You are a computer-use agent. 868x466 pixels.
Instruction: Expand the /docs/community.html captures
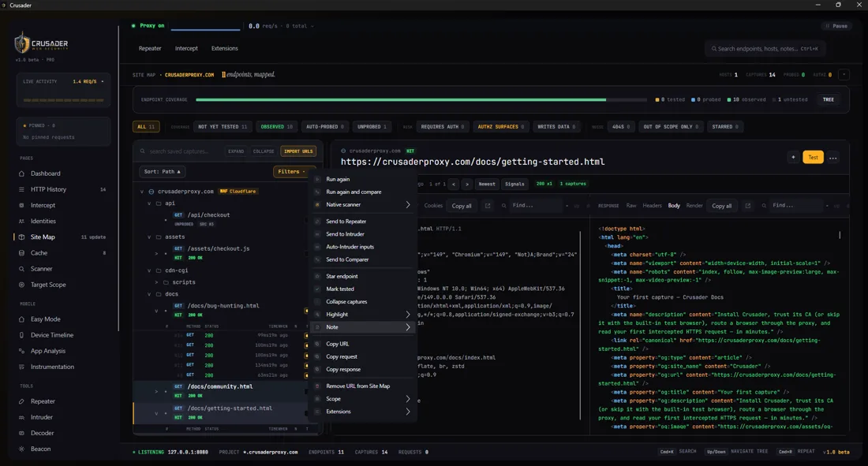pyautogui.click(x=156, y=391)
